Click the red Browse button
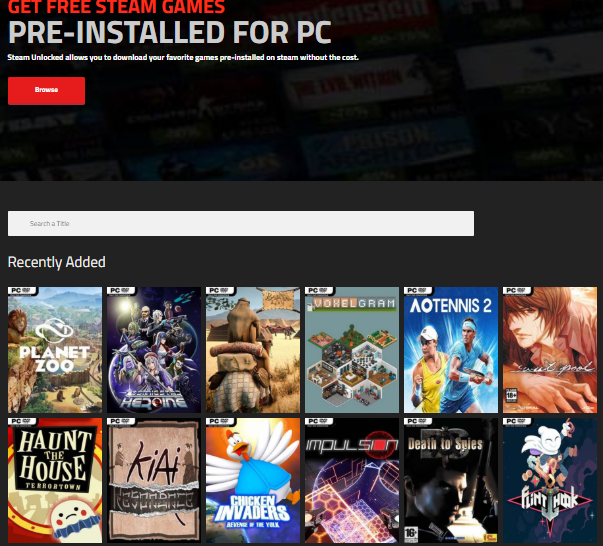Screen dimensions: 603x546 [47, 91]
